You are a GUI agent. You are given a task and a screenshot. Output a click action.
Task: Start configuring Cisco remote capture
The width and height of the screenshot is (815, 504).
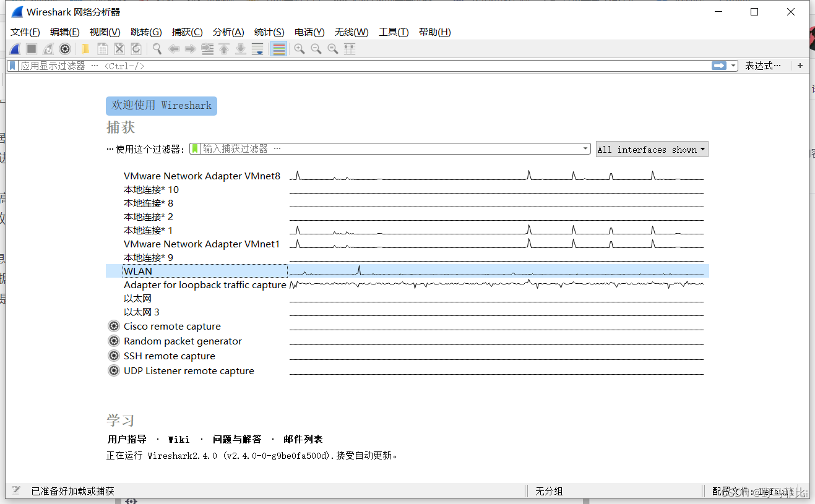point(113,326)
